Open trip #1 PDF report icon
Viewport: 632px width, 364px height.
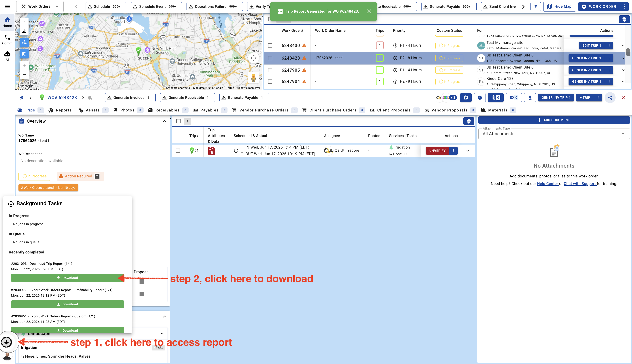(212, 151)
